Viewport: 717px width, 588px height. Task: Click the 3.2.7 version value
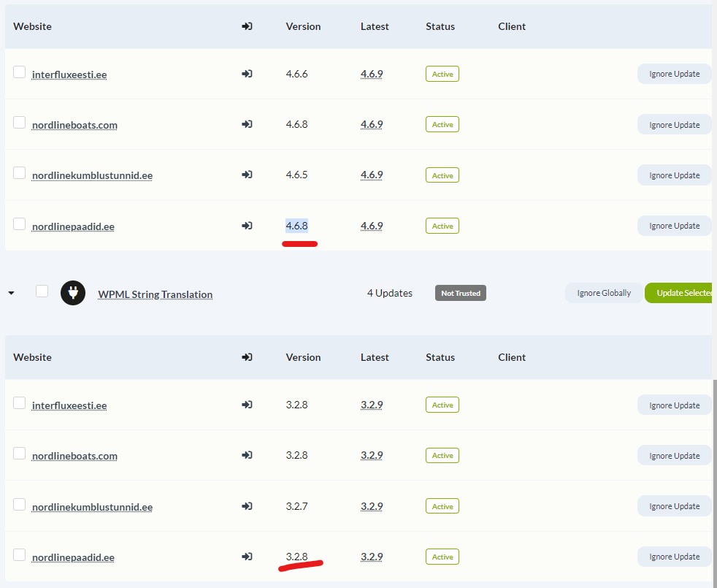pos(296,506)
